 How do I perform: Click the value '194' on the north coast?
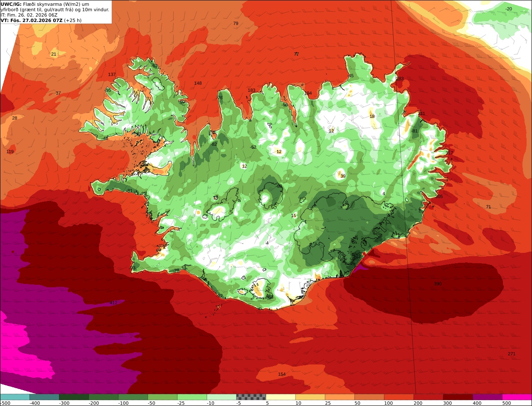click(x=308, y=93)
